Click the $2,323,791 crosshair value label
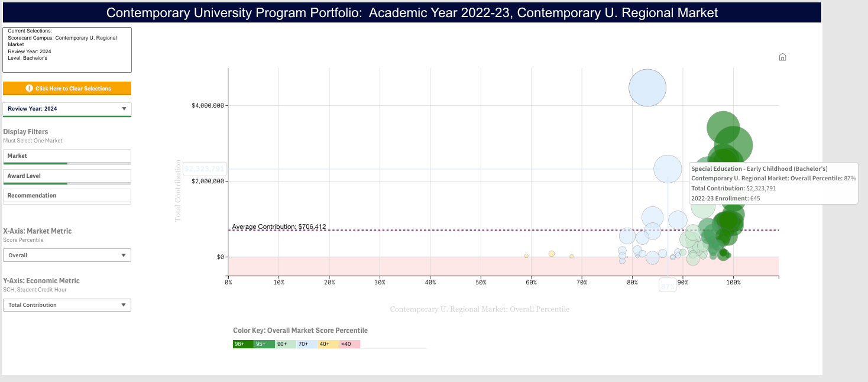This screenshot has height=382, width=868. click(x=205, y=169)
